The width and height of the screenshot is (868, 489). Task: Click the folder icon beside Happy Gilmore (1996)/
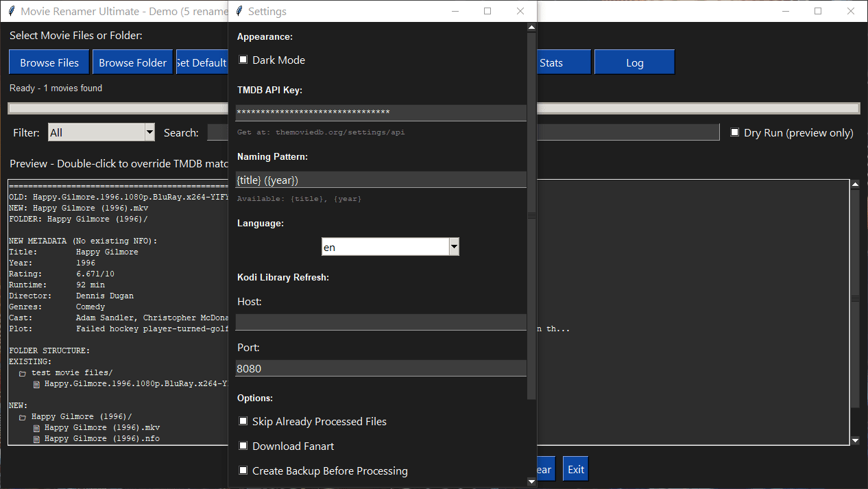click(x=22, y=416)
